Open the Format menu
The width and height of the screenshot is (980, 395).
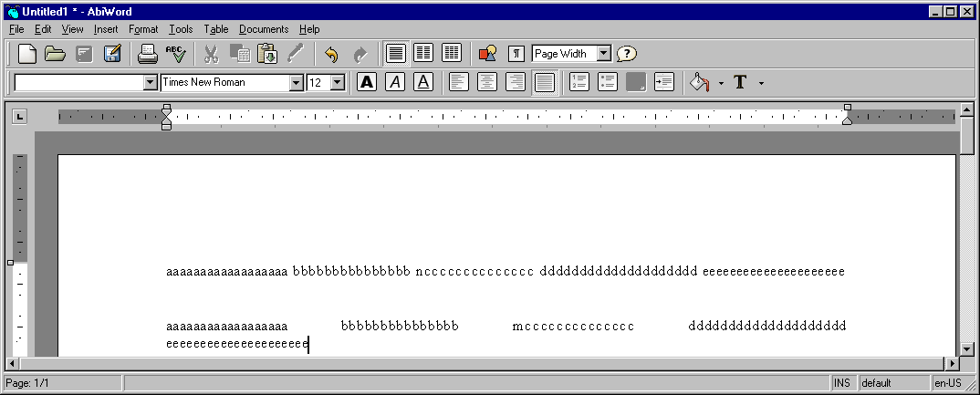click(143, 29)
